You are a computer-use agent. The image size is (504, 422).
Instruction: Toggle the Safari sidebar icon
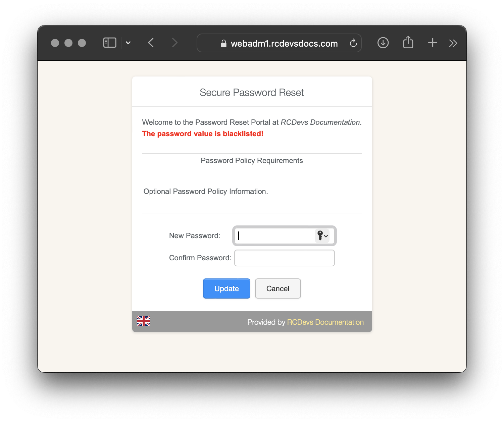click(110, 43)
